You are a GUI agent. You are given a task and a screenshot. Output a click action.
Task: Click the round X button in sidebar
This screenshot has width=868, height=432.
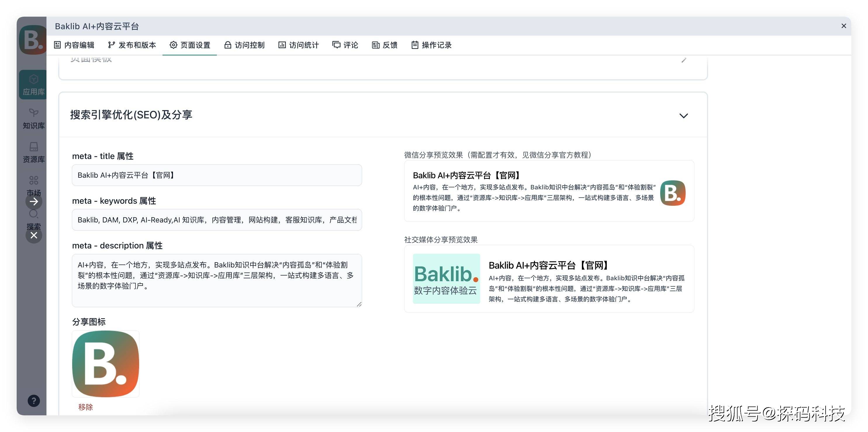click(x=34, y=235)
